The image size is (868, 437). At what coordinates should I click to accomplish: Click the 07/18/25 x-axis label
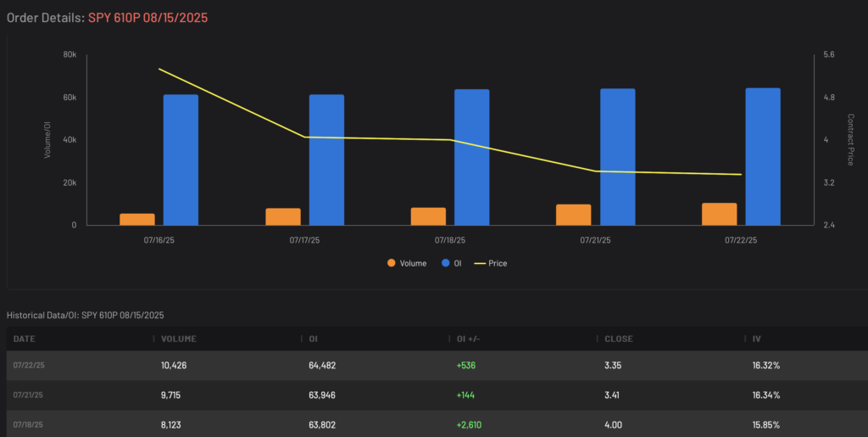click(x=450, y=241)
